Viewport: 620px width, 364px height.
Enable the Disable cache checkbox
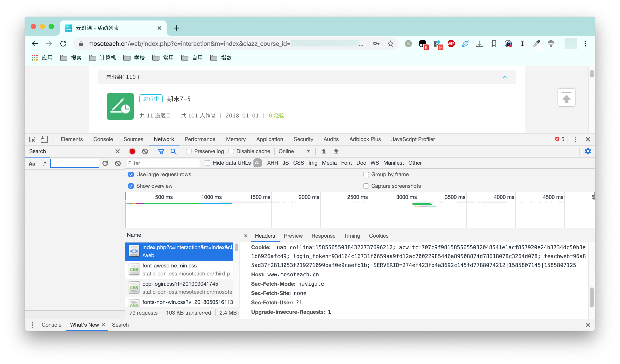(231, 151)
